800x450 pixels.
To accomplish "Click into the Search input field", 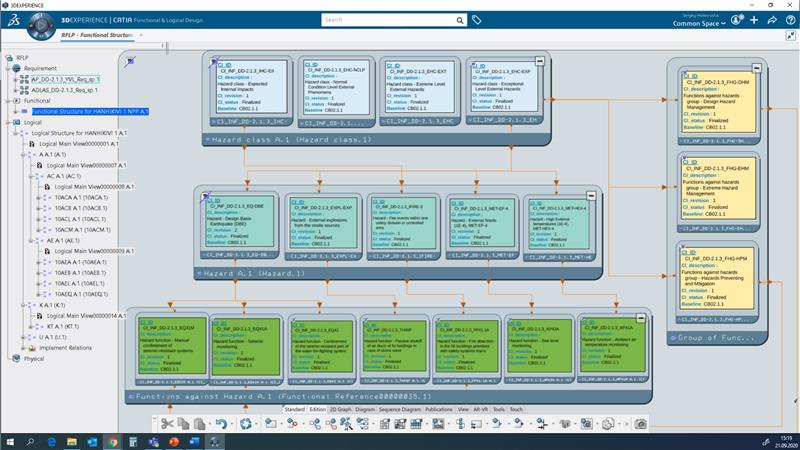I will tap(388, 20).
